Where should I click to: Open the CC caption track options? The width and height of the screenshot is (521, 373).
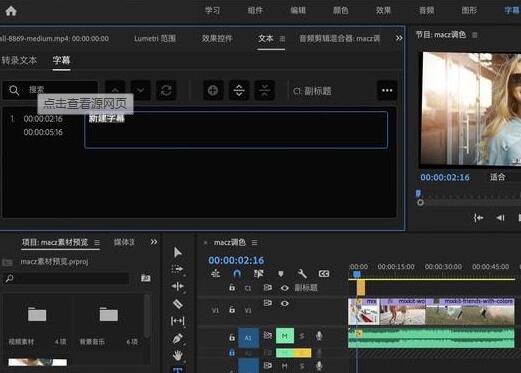(324, 274)
